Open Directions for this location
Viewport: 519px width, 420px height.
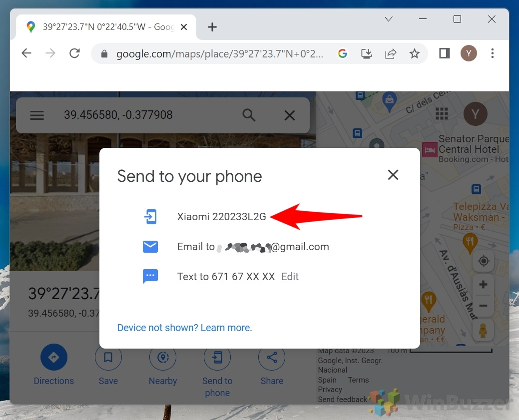pos(53,365)
